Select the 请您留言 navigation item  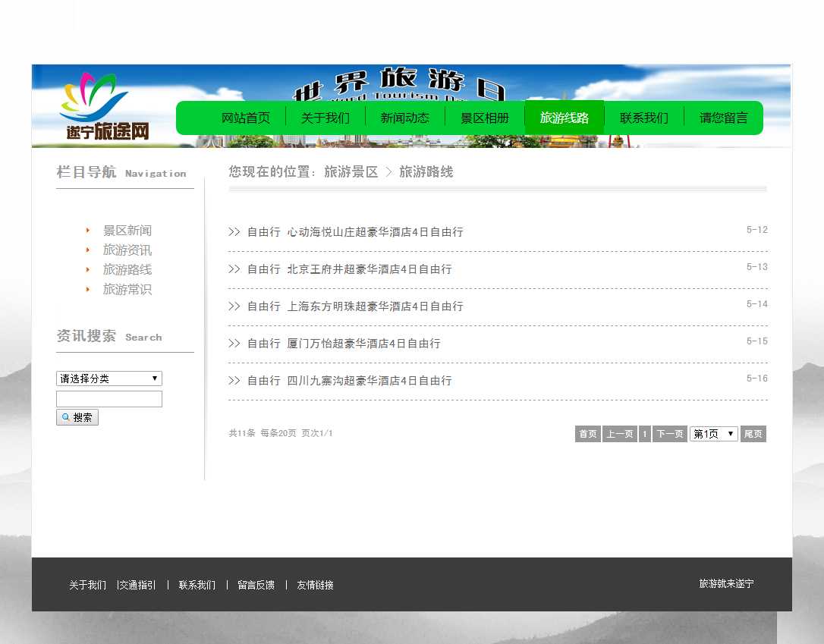tap(723, 118)
